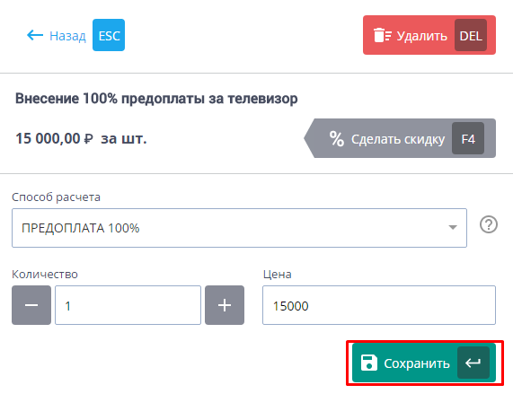Click the Enter key arrow badge
This screenshot has height=420, width=513.
[x=473, y=363]
